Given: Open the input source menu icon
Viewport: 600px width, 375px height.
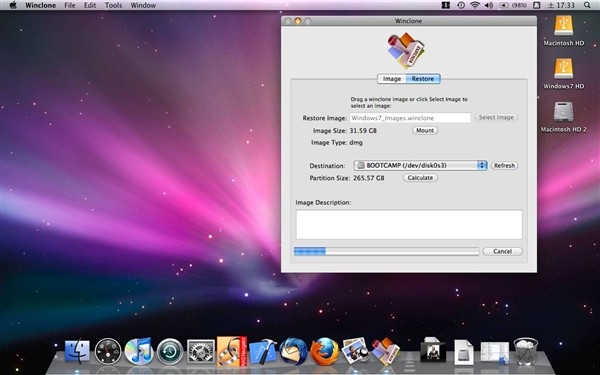Looking at the screenshot, I should (536, 5).
